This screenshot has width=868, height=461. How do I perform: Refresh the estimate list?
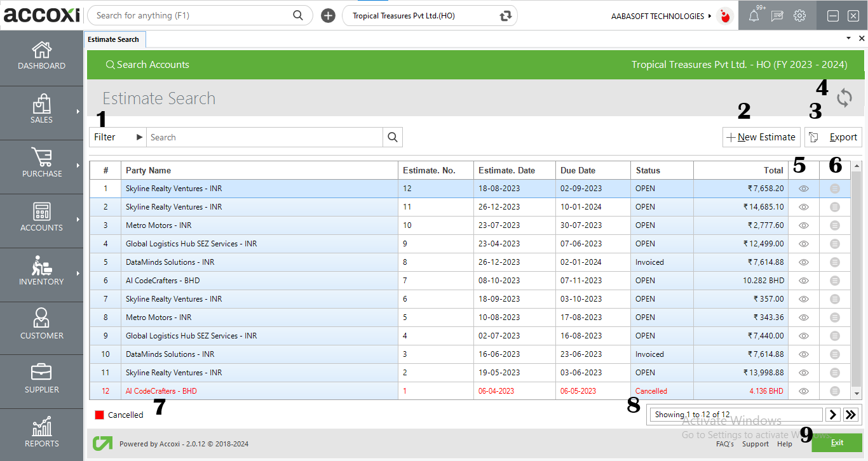(x=844, y=98)
